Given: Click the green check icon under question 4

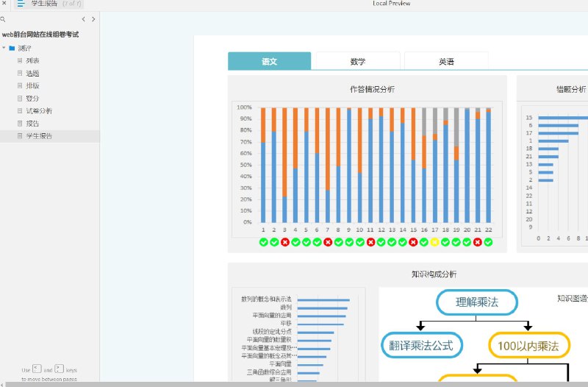Looking at the screenshot, I should pyautogui.click(x=295, y=243).
